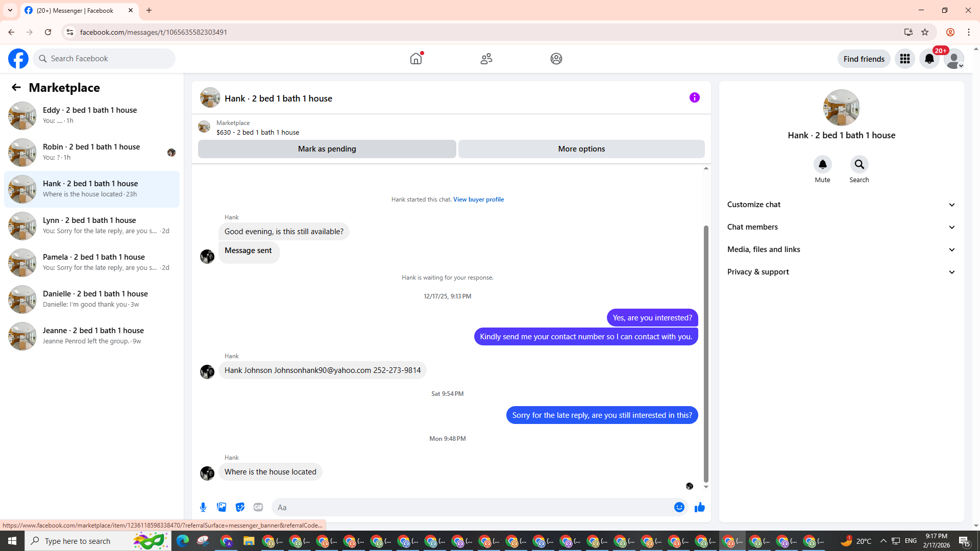Expand the Chat members section
Screen dimensions: 980x551
coord(841,227)
